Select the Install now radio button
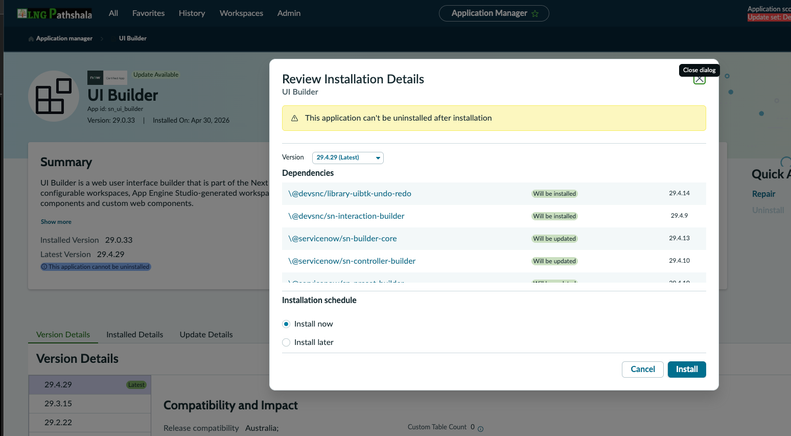The width and height of the screenshot is (791, 436). [286, 324]
